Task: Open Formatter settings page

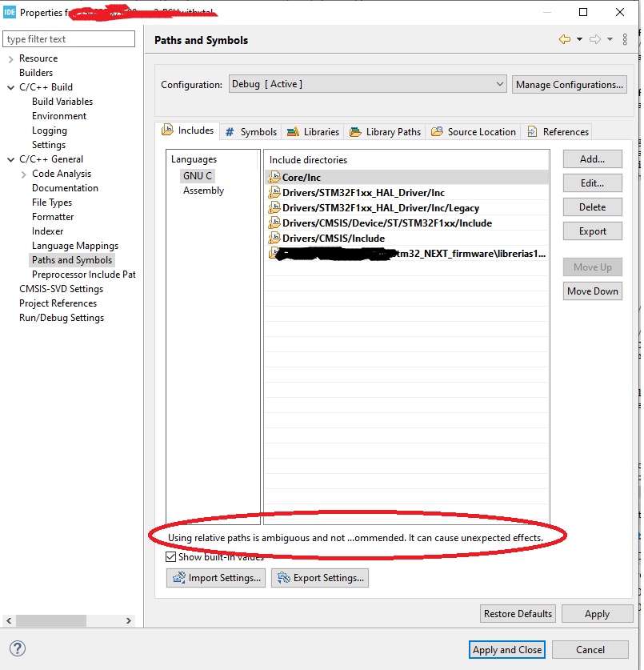Action: pyautogui.click(x=53, y=217)
